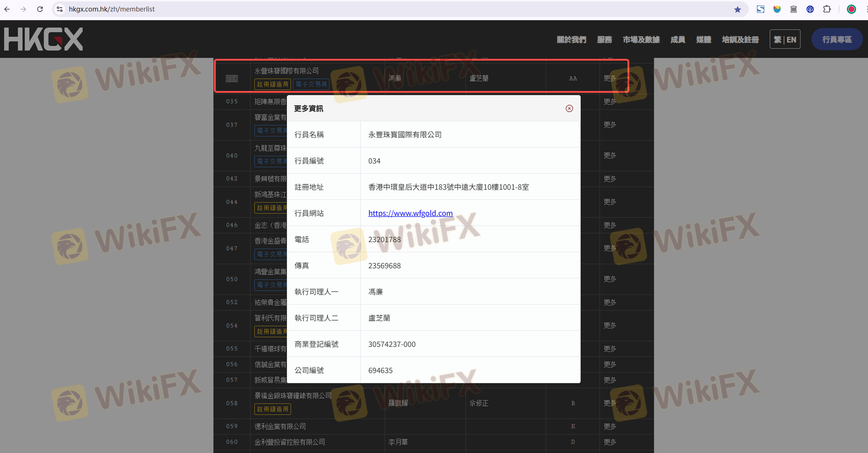
Task: Open the 關於我們 menu
Action: coord(571,40)
